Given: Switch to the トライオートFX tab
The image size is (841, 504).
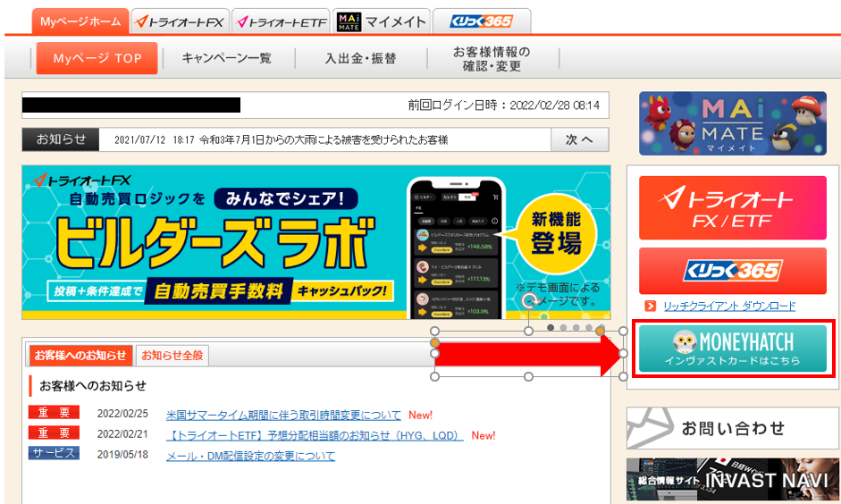Looking at the screenshot, I should pyautogui.click(x=181, y=21).
